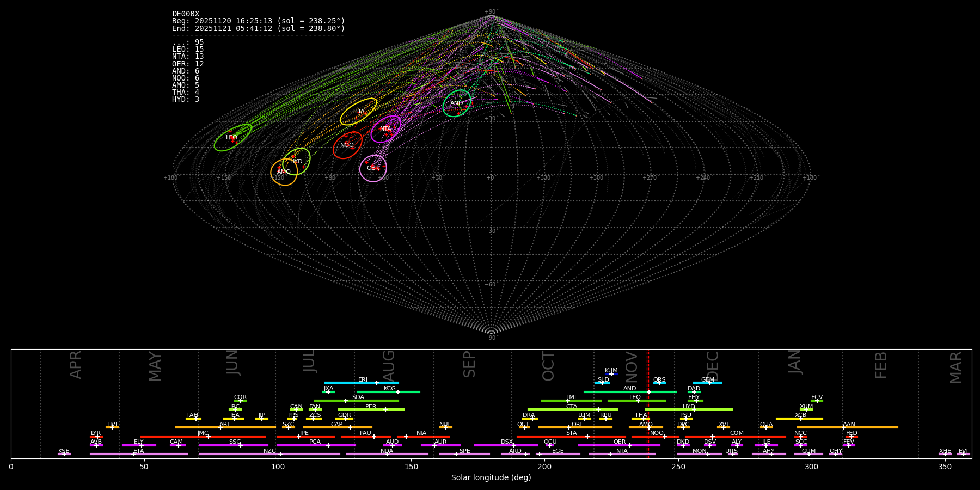This screenshot has width=980, height=490.
Task: Click the 'Solar longitude (deg)' axis label
Action: (491, 477)
